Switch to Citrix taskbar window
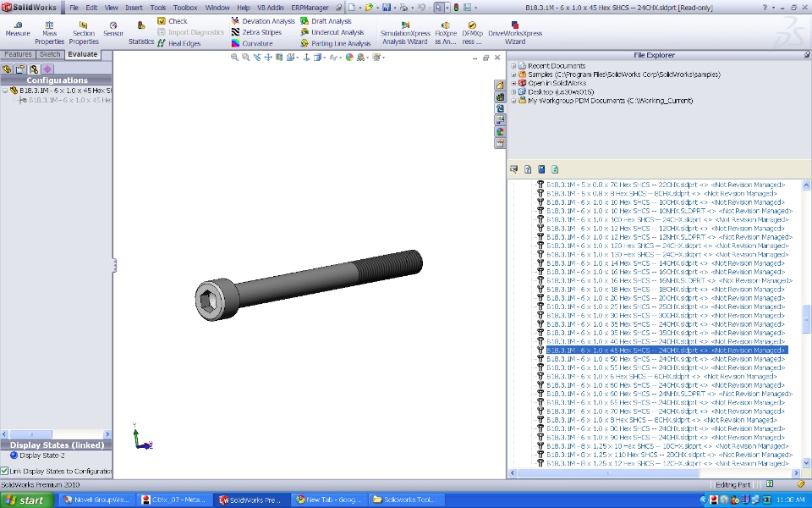The width and height of the screenshot is (812, 508). (x=174, y=500)
